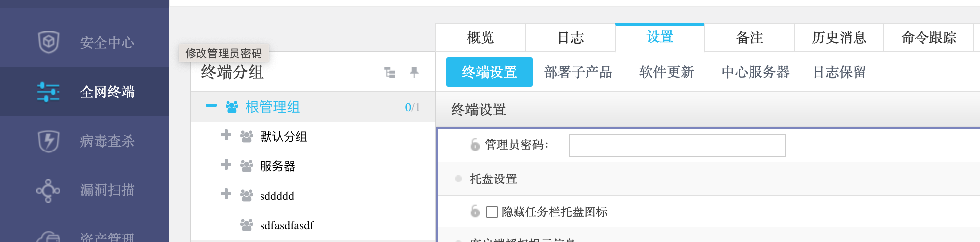Image resolution: width=980 pixels, height=242 pixels.
Task: Pin the 终端分组 panel
Action: [x=414, y=72]
